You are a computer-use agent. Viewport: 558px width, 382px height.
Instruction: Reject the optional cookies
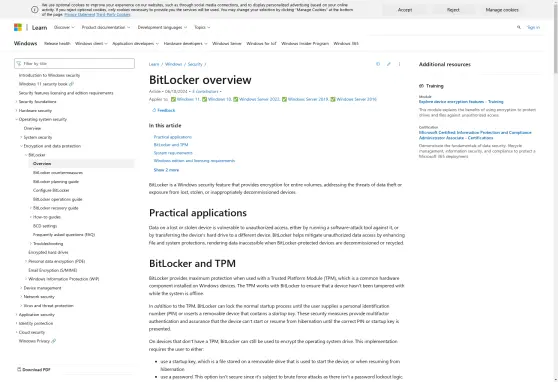tap(453, 10)
